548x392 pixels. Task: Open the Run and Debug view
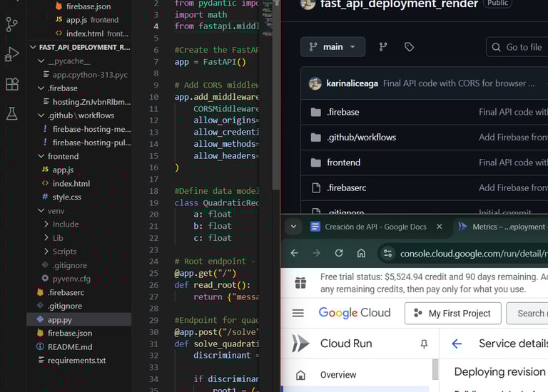[12, 54]
